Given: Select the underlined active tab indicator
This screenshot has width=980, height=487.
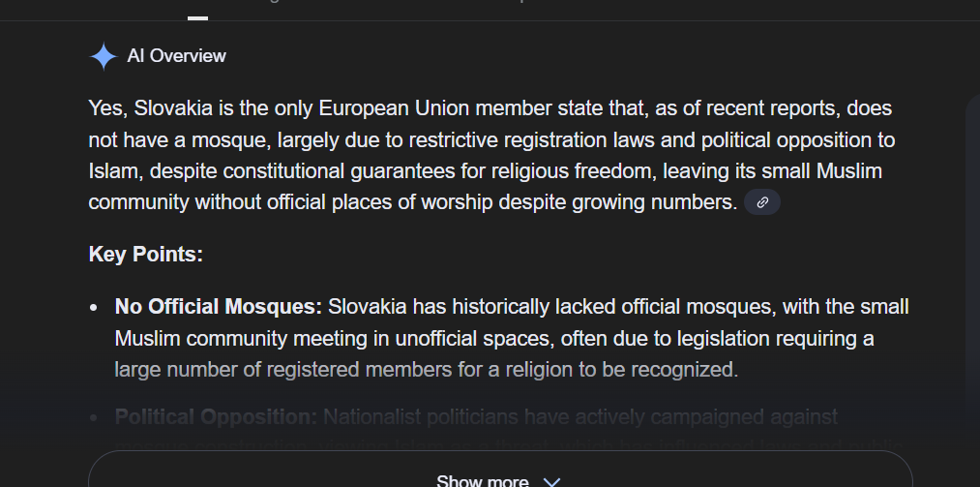Looking at the screenshot, I should (x=197, y=16).
